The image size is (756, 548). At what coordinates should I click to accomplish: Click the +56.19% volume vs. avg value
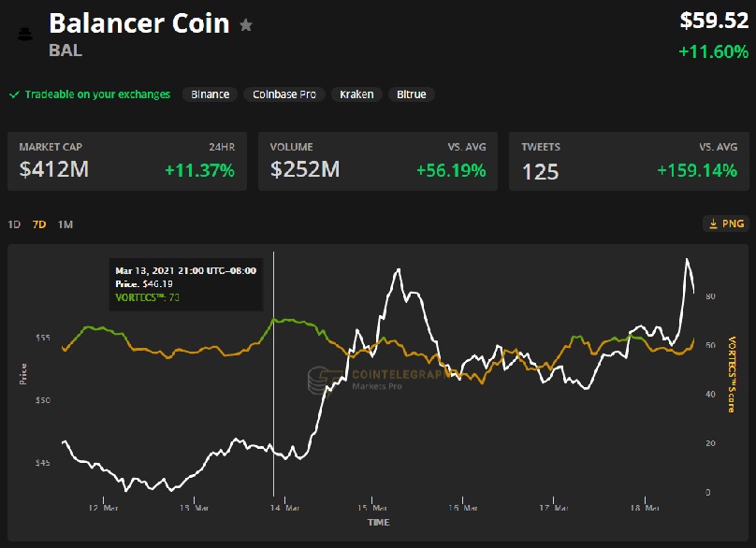pos(451,170)
